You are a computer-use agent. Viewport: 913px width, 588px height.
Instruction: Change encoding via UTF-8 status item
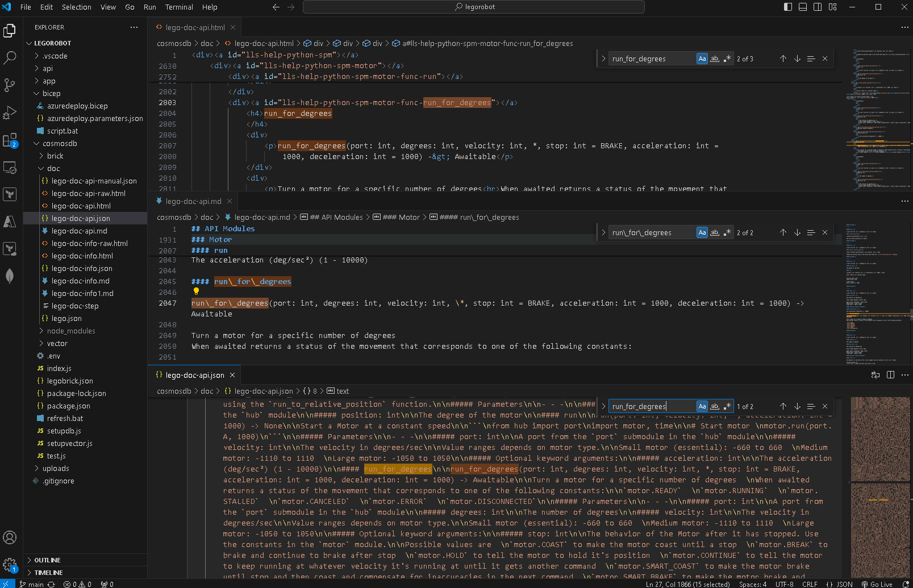point(785,584)
